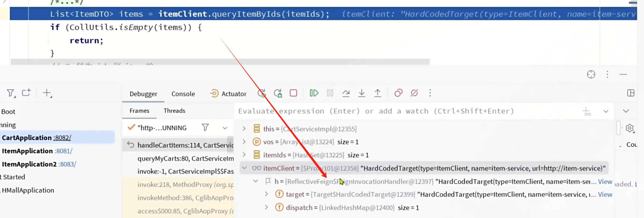Click the itemClient watch glasses icon
This screenshot has height=218, width=644.
[x=257, y=168]
